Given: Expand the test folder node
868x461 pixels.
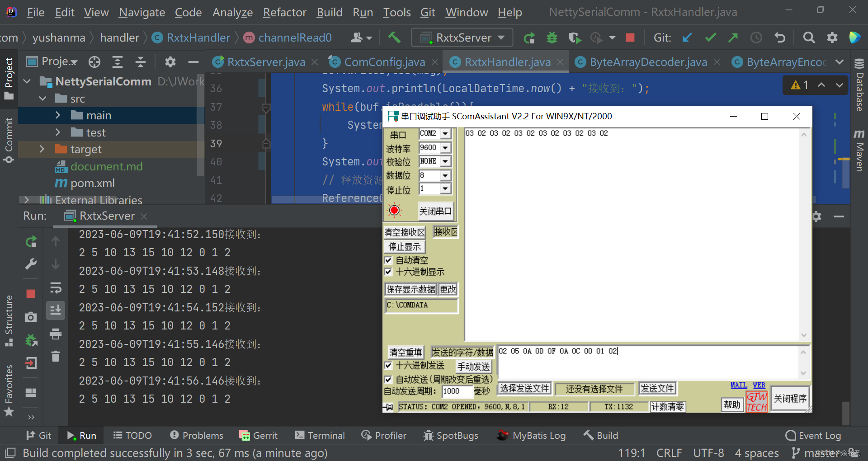Looking at the screenshot, I should pyautogui.click(x=58, y=132).
